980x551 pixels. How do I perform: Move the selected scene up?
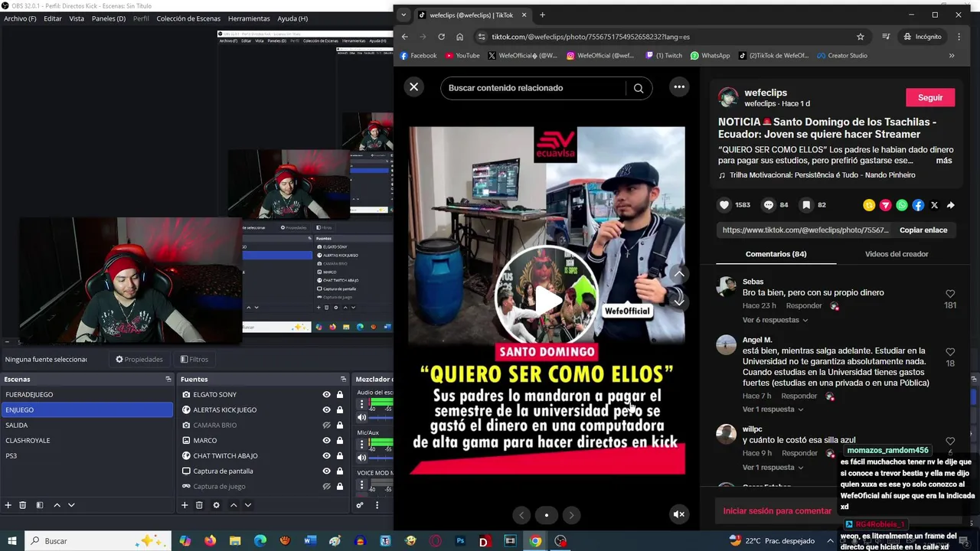[57, 505]
